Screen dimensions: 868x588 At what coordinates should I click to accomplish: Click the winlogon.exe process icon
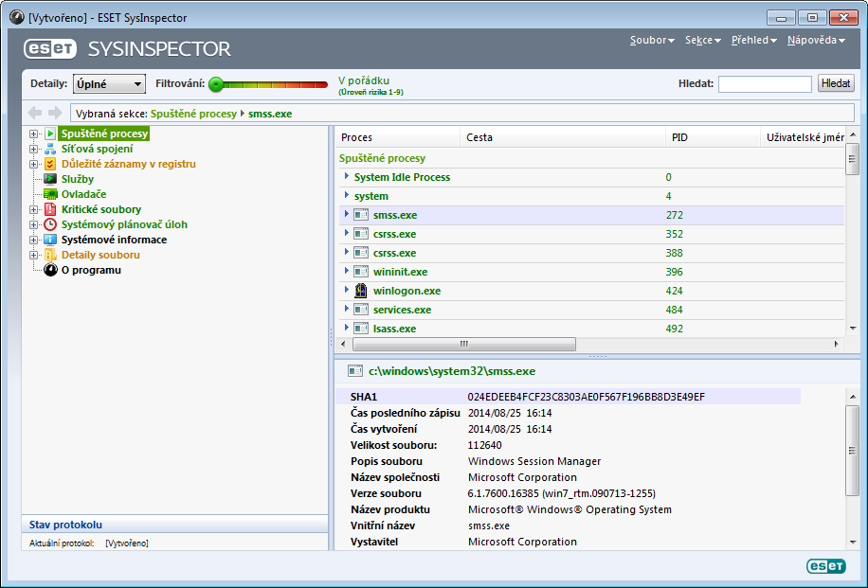click(x=361, y=291)
